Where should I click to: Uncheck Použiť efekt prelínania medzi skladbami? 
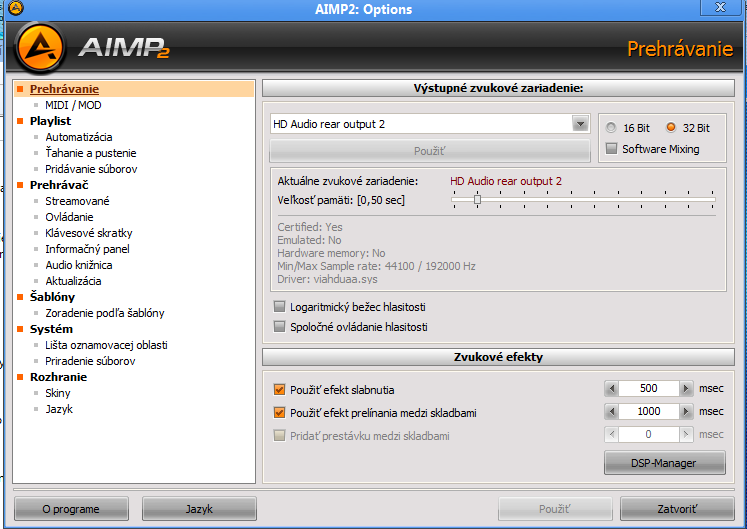[x=280, y=413]
